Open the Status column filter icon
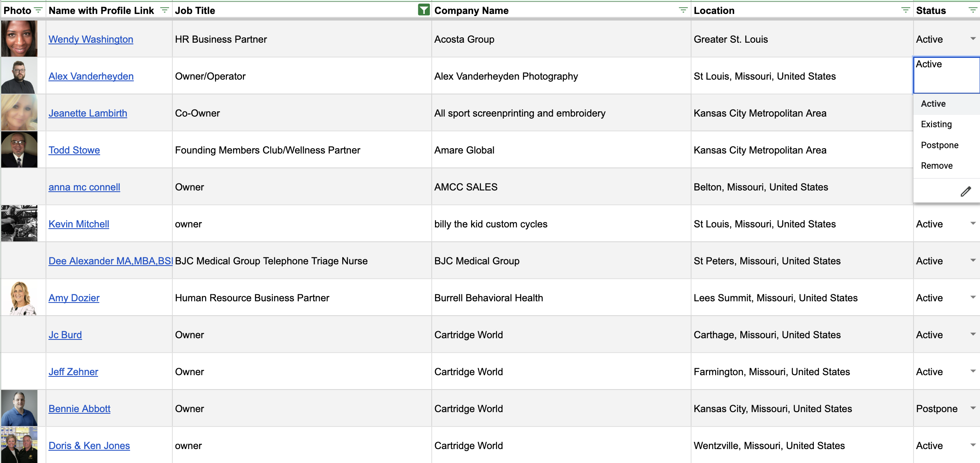Viewport: 980px width, 463px height. (x=973, y=10)
